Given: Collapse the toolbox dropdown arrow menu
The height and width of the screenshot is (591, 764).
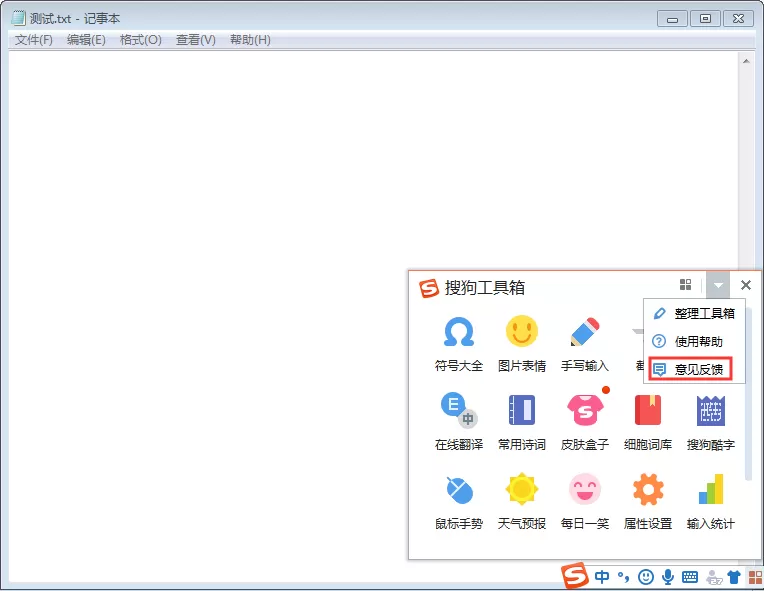Looking at the screenshot, I should pyautogui.click(x=718, y=285).
